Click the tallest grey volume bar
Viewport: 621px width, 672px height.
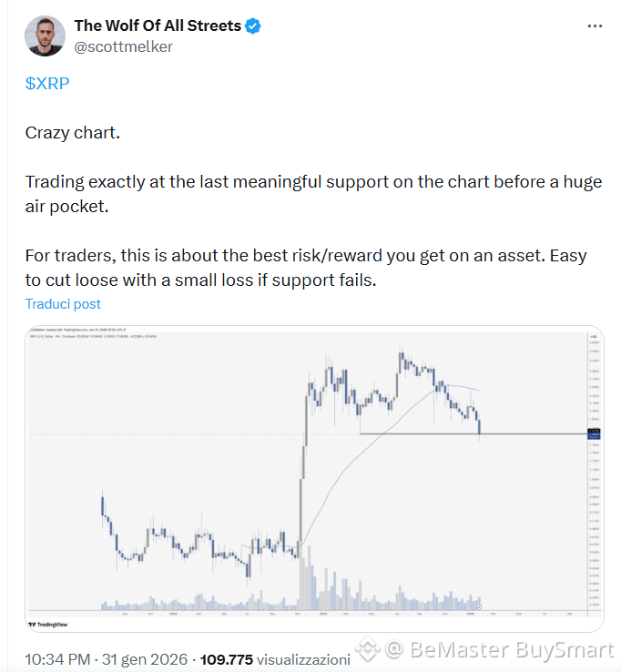pos(303,572)
